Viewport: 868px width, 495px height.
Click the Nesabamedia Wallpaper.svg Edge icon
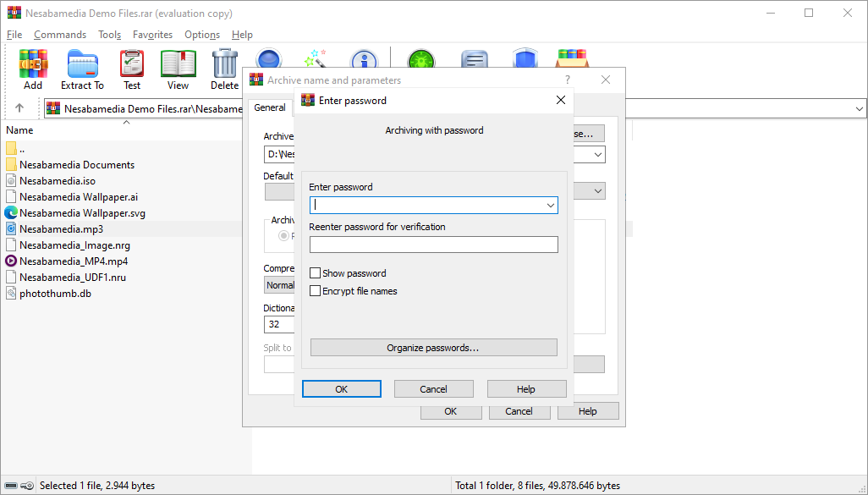point(11,212)
